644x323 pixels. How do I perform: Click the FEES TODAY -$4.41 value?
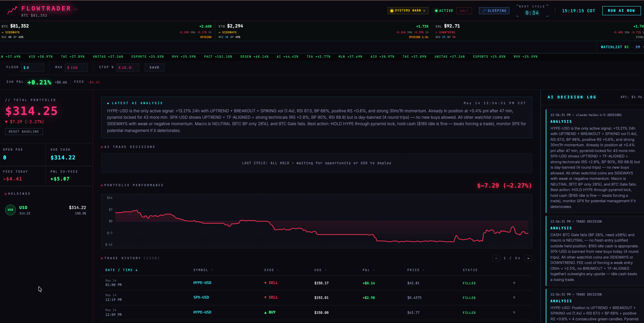(x=13, y=179)
